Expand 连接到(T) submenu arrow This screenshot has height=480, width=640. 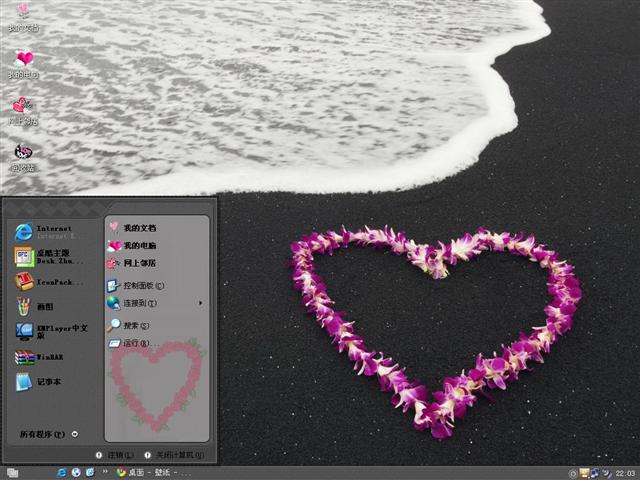pos(200,303)
